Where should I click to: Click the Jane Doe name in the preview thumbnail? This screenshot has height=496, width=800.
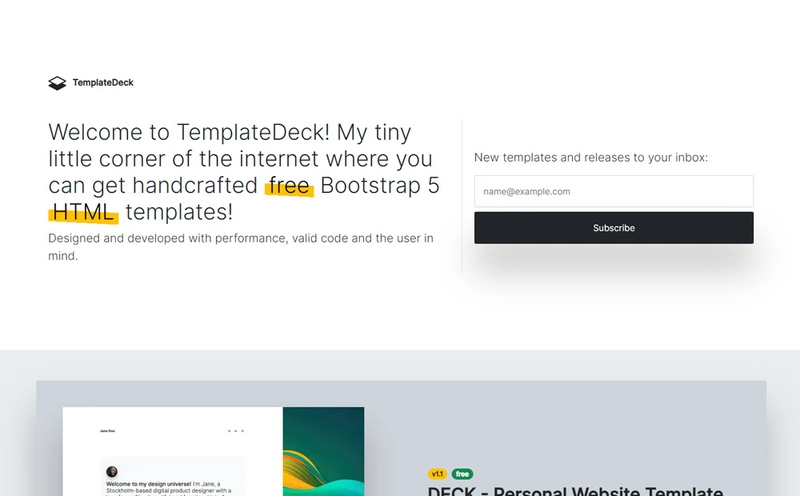[x=107, y=431]
